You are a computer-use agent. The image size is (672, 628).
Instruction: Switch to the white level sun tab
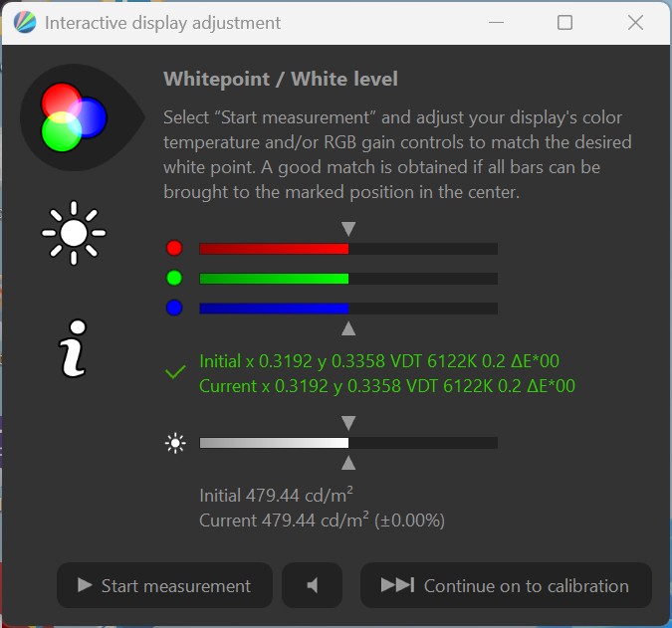click(74, 233)
